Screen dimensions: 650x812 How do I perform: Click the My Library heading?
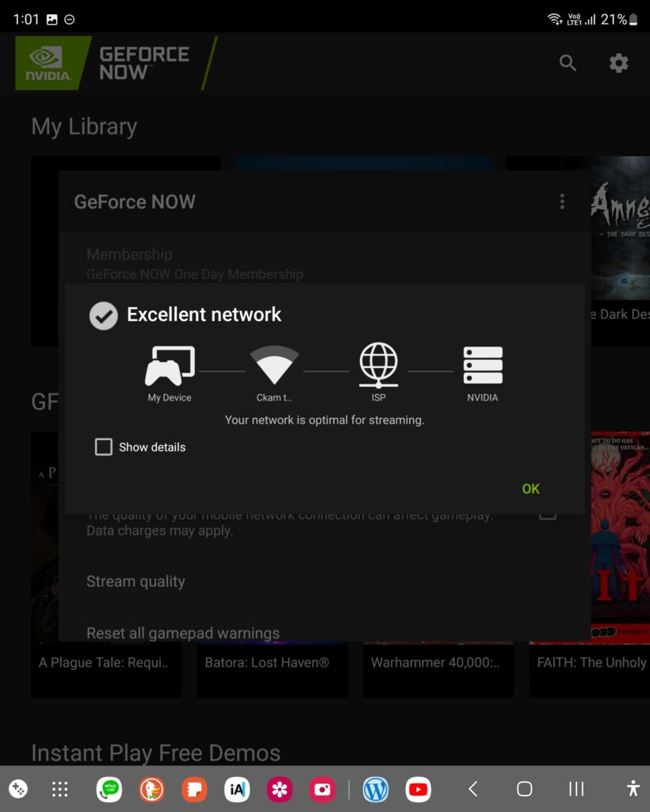click(84, 127)
